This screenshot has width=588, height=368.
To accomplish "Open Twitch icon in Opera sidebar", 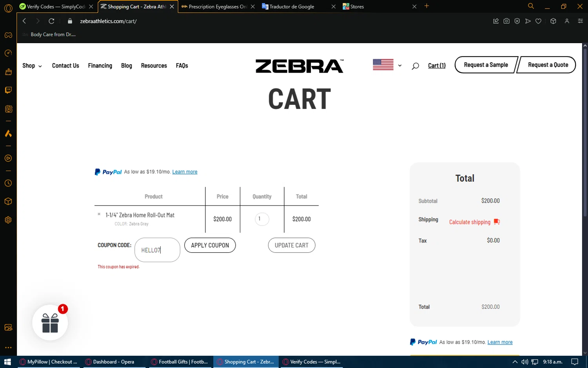I will [x=8, y=90].
